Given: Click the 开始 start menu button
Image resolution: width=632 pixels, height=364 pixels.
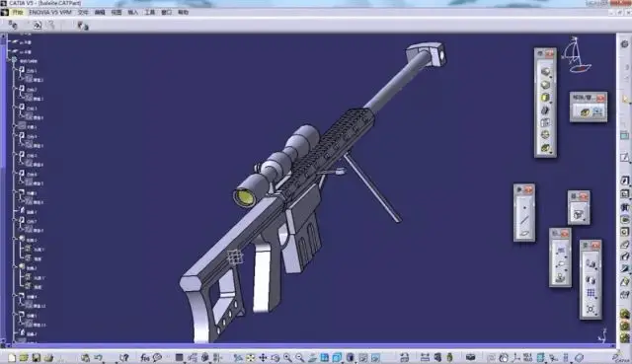Looking at the screenshot, I should pyautogui.click(x=18, y=12).
